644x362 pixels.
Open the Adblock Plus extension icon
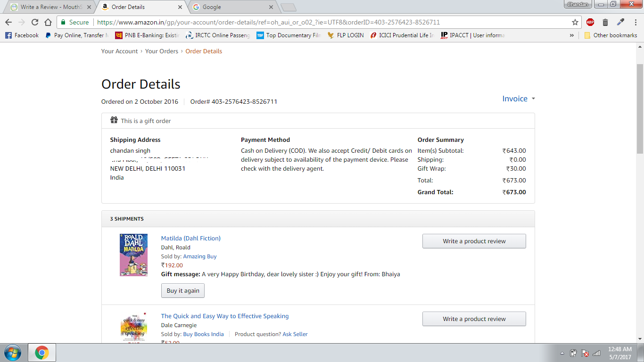pos(590,22)
